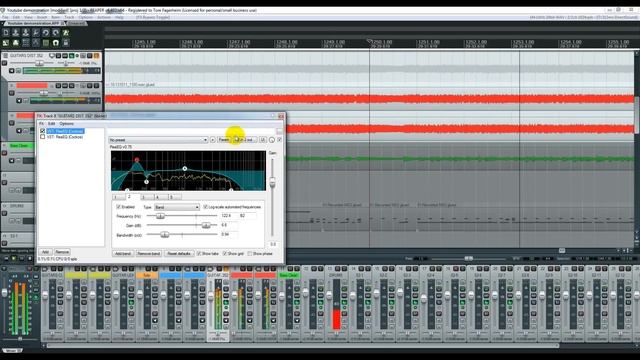
Task: Toggle the Ripple editing toolbar icon
Action: (x=26, y=42)
